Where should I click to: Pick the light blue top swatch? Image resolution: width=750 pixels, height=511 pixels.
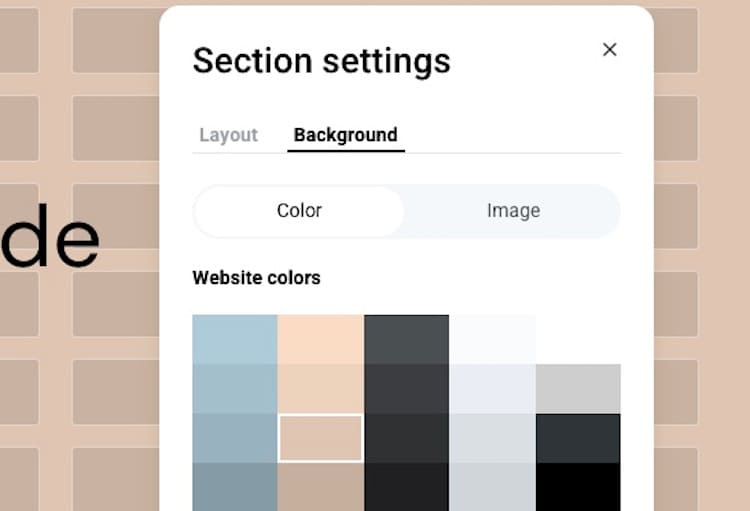tap(234, 339)
